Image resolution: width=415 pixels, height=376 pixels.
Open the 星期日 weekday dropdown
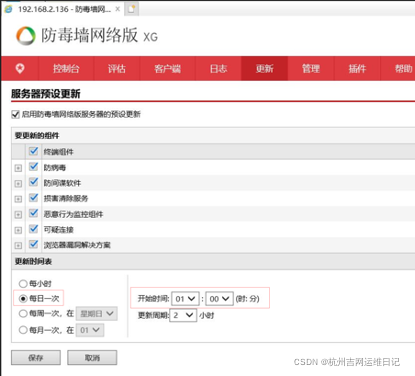point(97,314)
